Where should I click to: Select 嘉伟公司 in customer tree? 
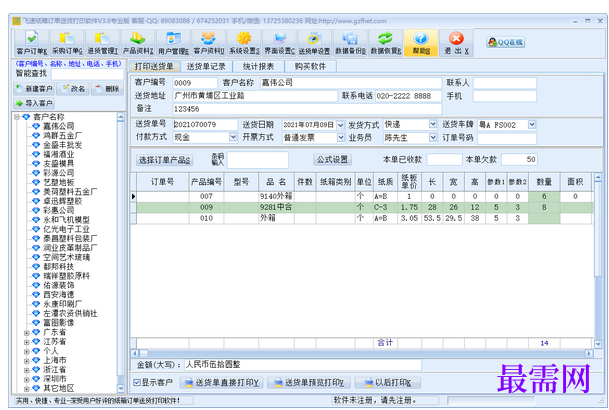(x=58, y=126)
